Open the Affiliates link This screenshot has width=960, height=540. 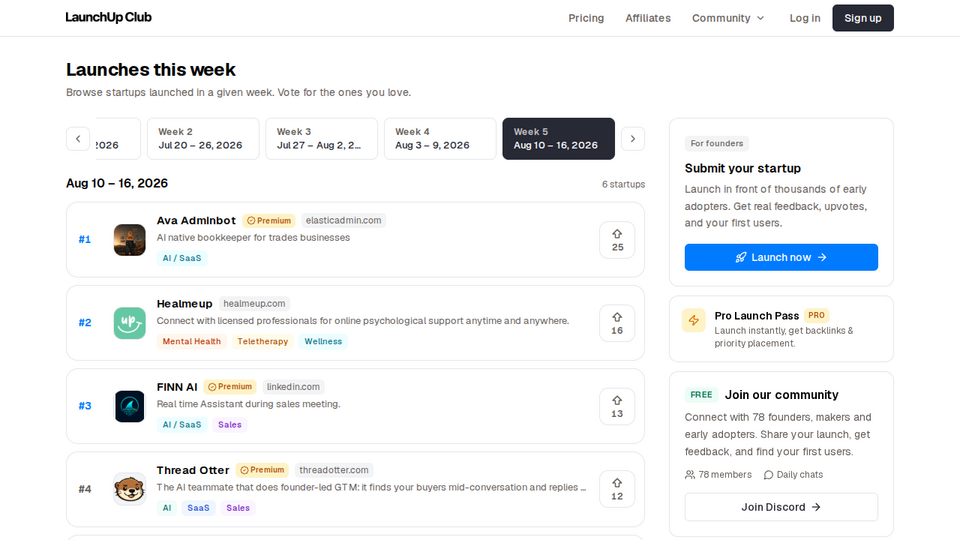[648, 18]
